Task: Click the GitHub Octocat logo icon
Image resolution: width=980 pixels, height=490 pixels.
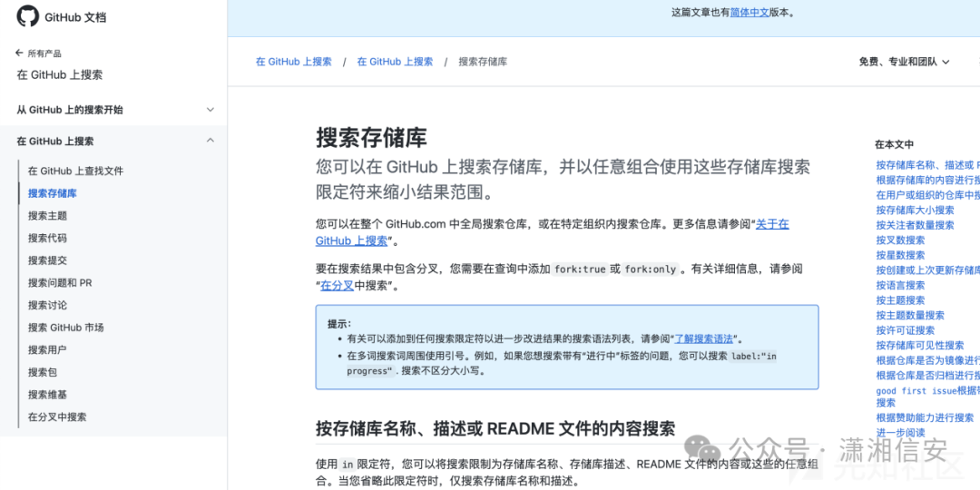Action: click(27, 16)
